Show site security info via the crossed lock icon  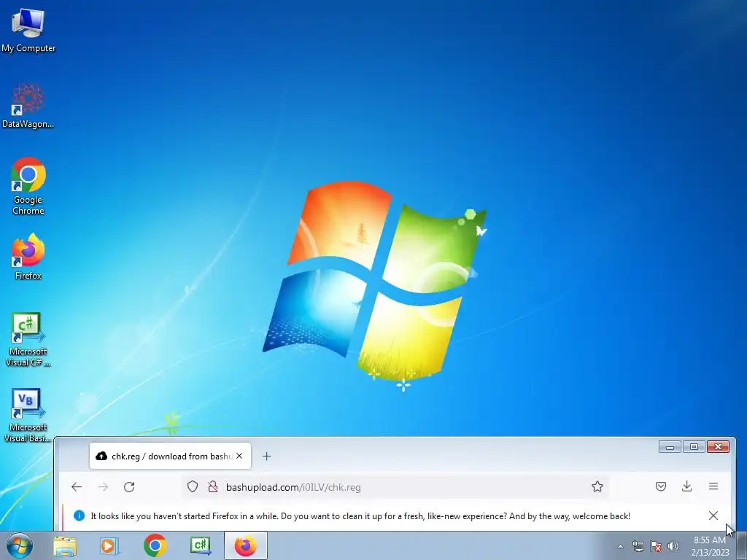tap(213, 486)
